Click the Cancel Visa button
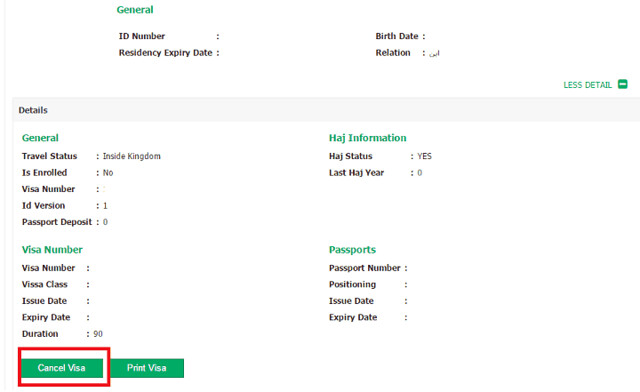Screen dimensions: 640x392 (x=62, y=368)
